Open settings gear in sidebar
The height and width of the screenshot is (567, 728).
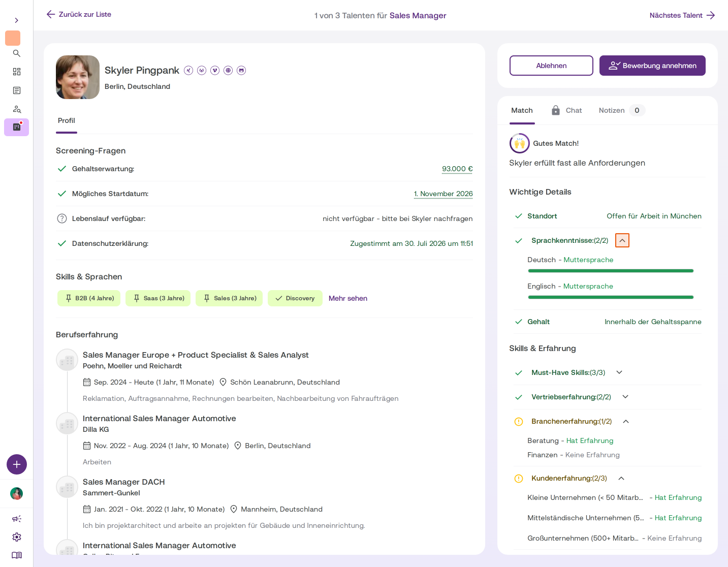(17, 537)
